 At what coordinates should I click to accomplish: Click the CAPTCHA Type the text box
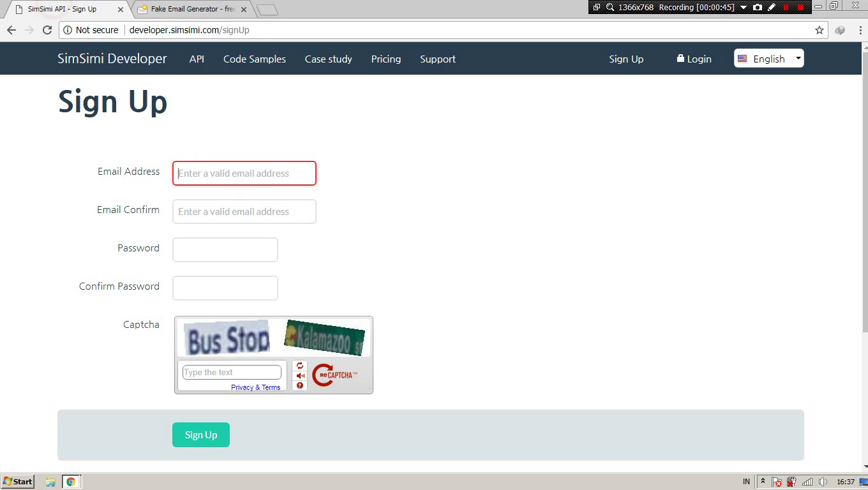tap(232, 373)
